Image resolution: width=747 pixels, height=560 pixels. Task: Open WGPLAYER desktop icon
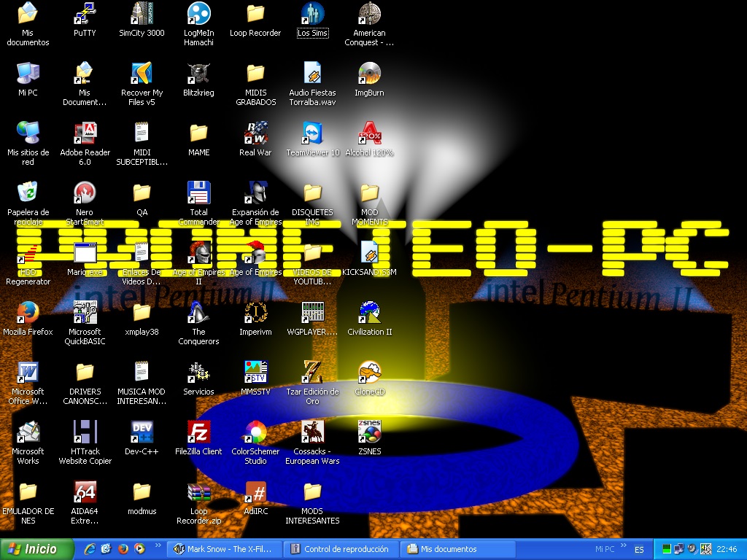pos(312,319)
